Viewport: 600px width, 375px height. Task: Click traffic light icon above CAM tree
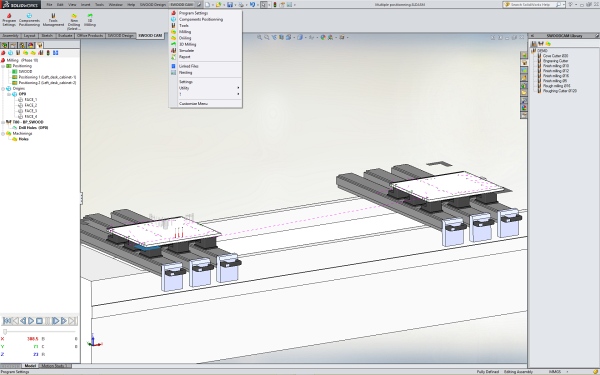click(48, 53)
